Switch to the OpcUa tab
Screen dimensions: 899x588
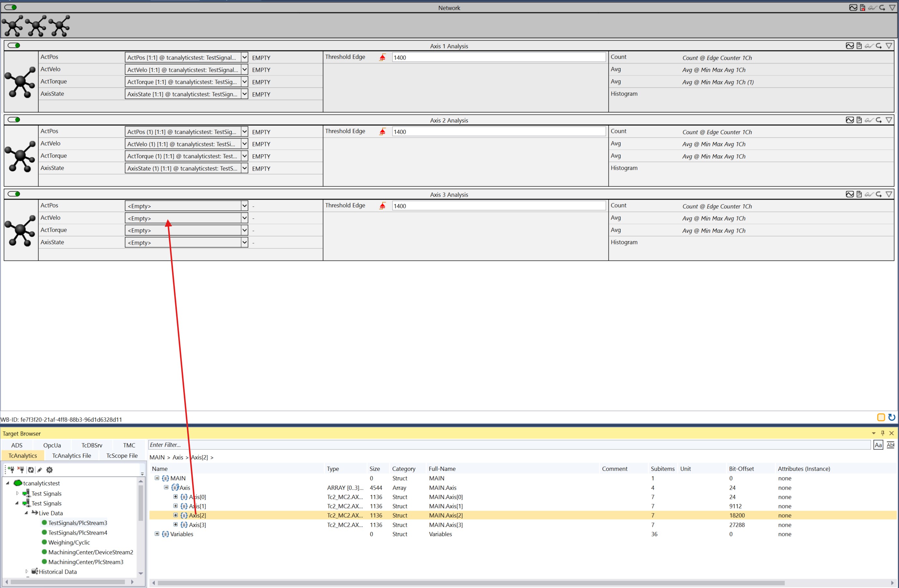pos(52,445)
